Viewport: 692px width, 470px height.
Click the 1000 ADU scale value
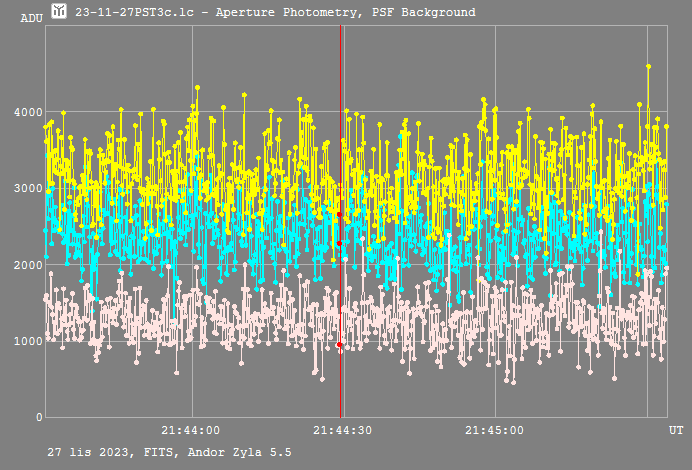tap(28, 341)
